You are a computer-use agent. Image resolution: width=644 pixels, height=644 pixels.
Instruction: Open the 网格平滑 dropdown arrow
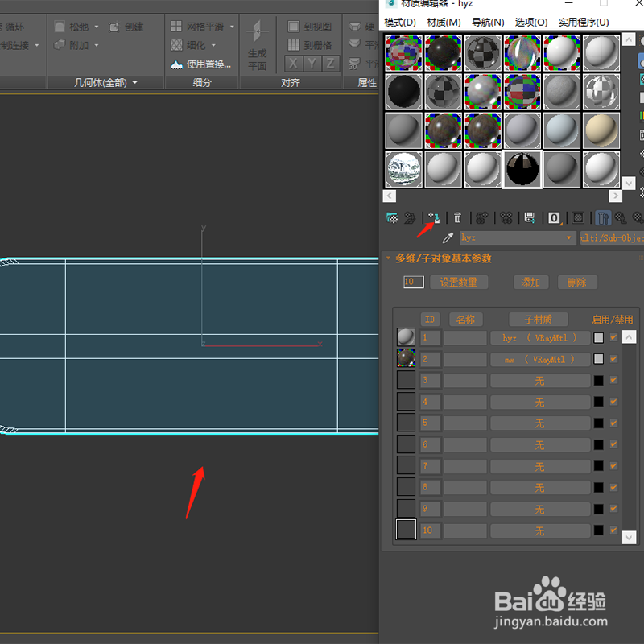pos(232,27)
